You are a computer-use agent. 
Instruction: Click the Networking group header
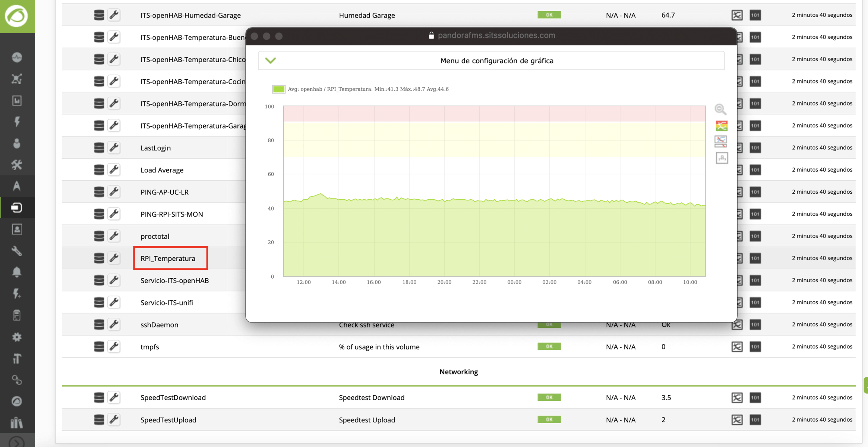coord(458,372)
